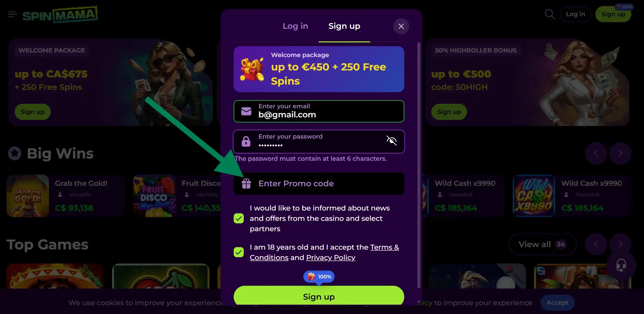The height and width of the screenshot is (314, 644).
Task: Open the hamburger menu beside SpinMama logo
Action: [12, 14]
